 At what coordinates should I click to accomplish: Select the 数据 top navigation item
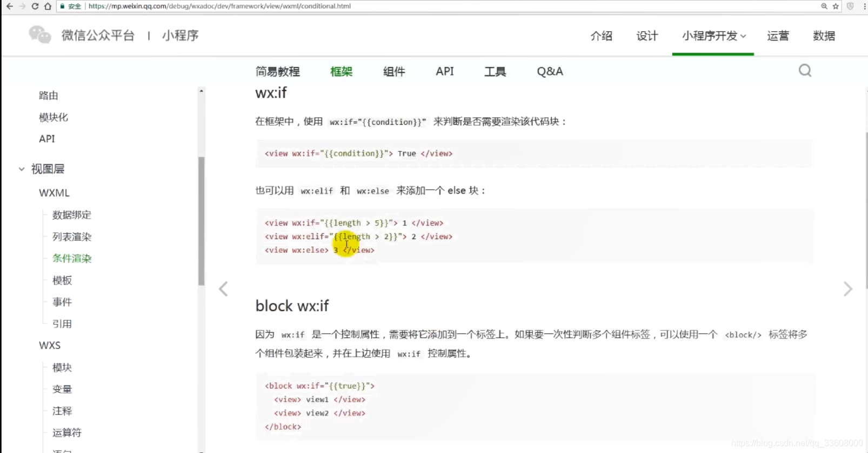pos(824,36)
